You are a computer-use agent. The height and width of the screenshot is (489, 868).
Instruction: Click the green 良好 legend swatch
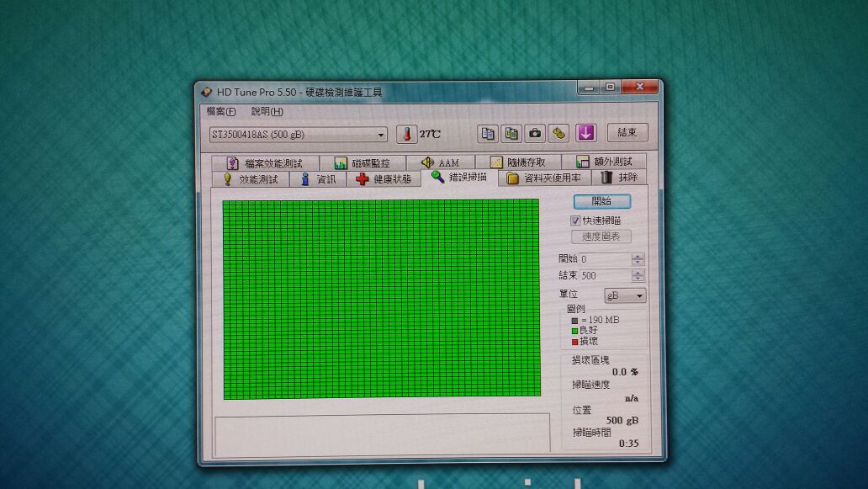point(574,331)
